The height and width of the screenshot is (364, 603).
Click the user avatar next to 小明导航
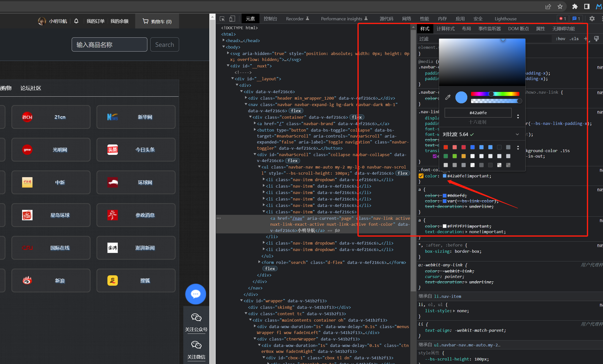pos(42,21)
